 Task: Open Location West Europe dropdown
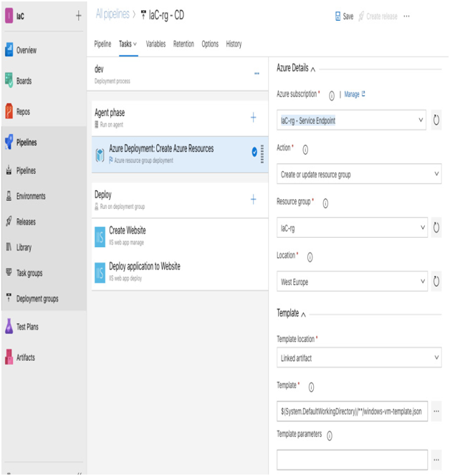coord(352,281)
